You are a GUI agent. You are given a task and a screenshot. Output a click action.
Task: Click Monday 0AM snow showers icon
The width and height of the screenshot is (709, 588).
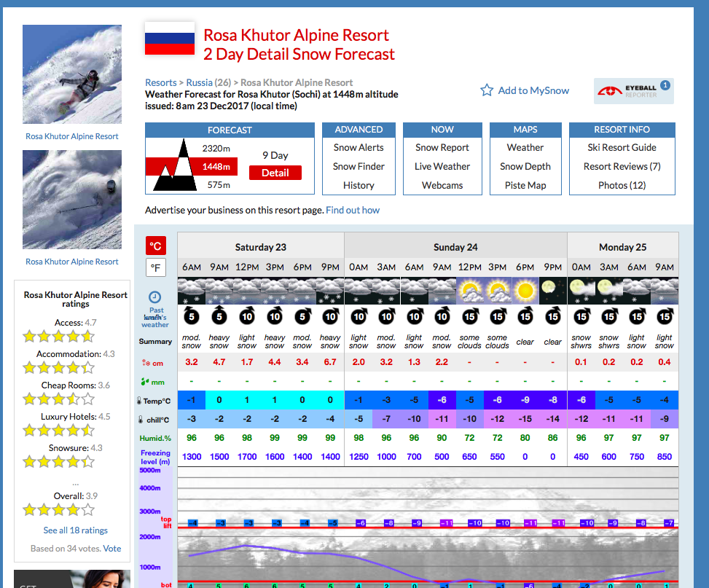581,291
